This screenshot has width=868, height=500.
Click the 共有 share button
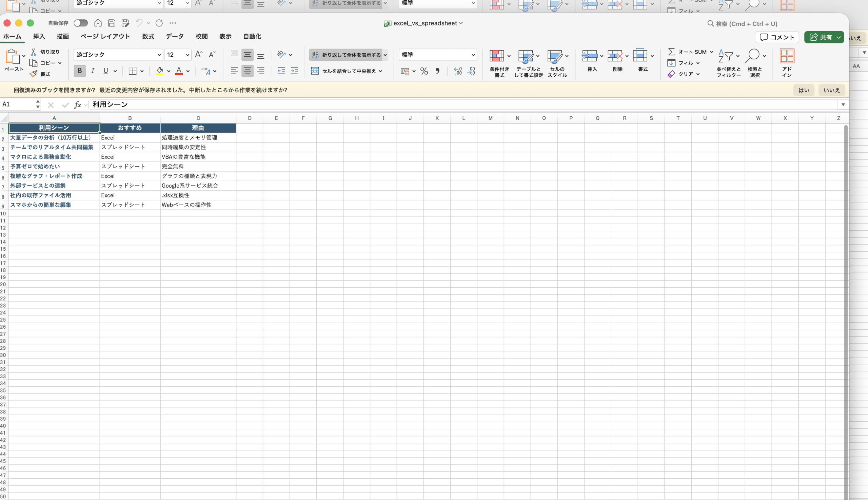tap(824, 37)
